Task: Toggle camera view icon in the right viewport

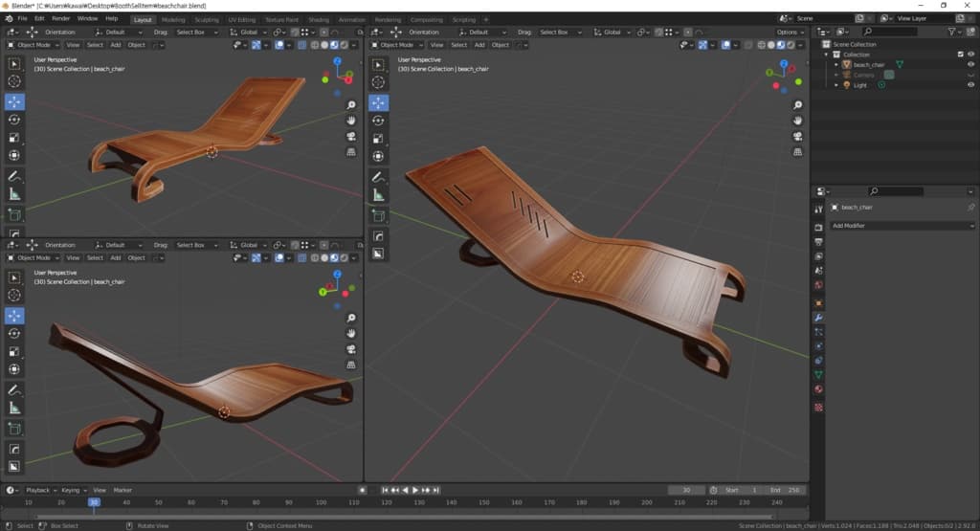Action: (x=798, y=137)
